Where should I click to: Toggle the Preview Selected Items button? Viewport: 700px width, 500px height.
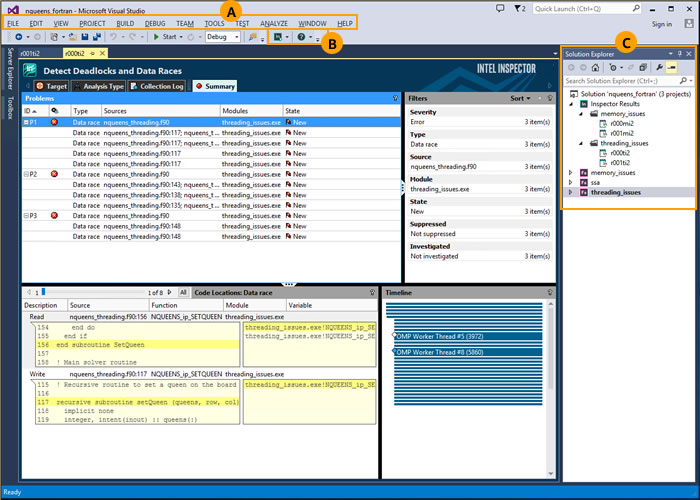click(672, 67)
